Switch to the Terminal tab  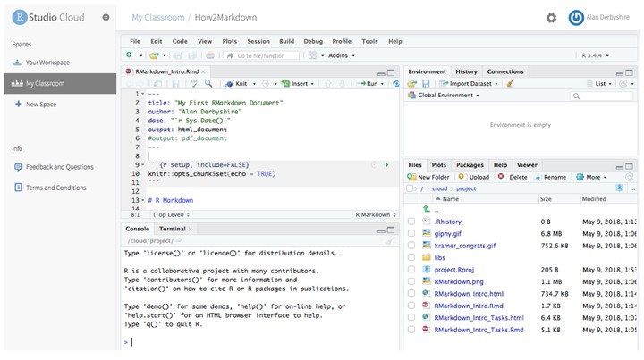(x=172, y=229)
